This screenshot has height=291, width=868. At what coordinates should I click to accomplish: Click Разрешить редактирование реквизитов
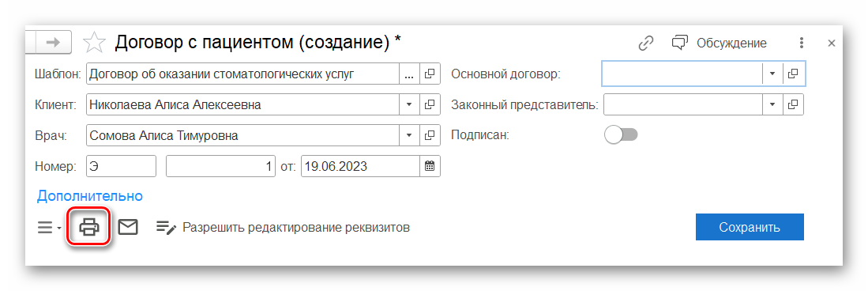[283, 227]
